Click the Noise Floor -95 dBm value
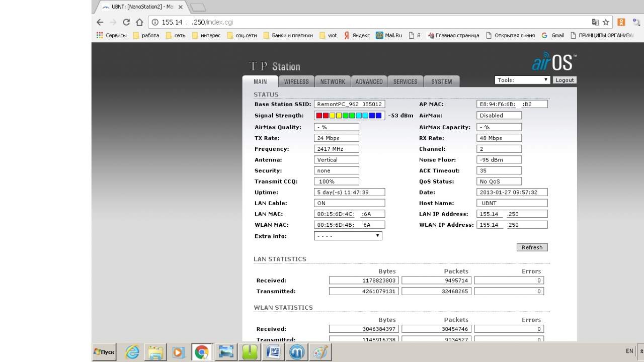Screen dimensions: 644x362 point(499,160)
